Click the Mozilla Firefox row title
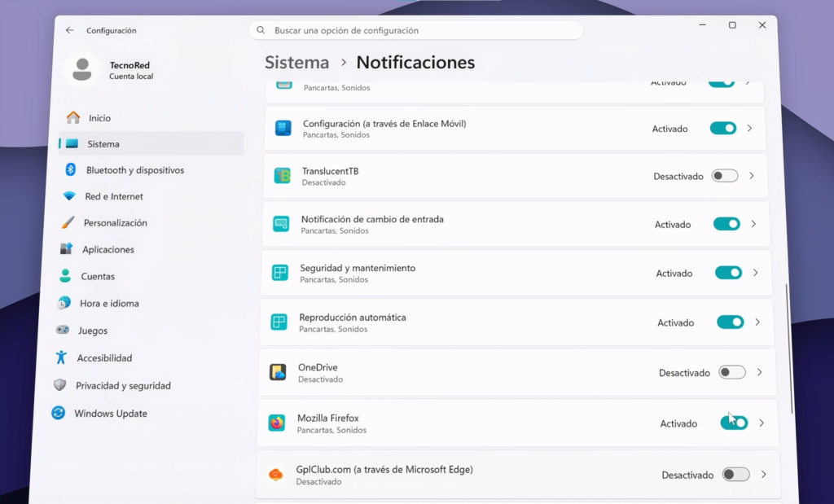 328,418
